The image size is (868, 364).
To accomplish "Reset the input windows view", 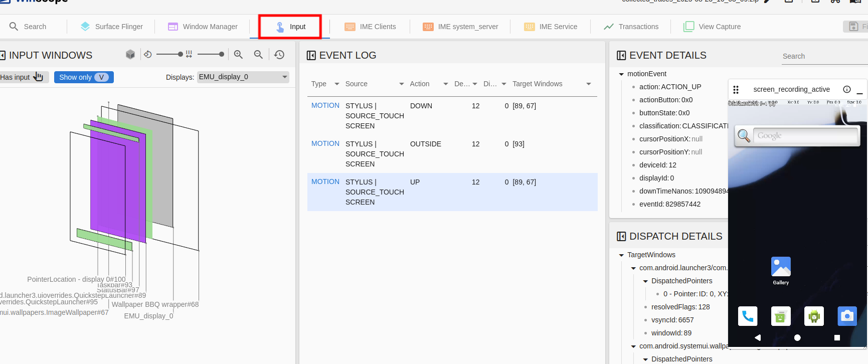I will click(279, 54).
